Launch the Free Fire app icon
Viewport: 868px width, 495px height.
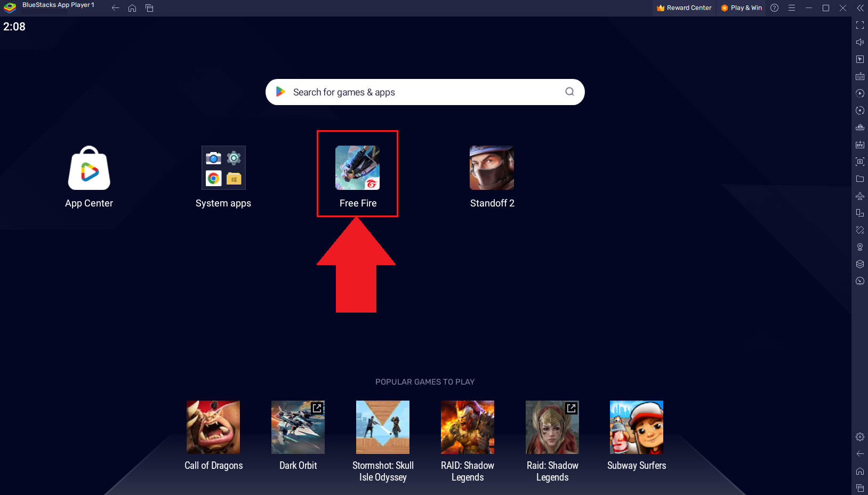coord(357,168)
